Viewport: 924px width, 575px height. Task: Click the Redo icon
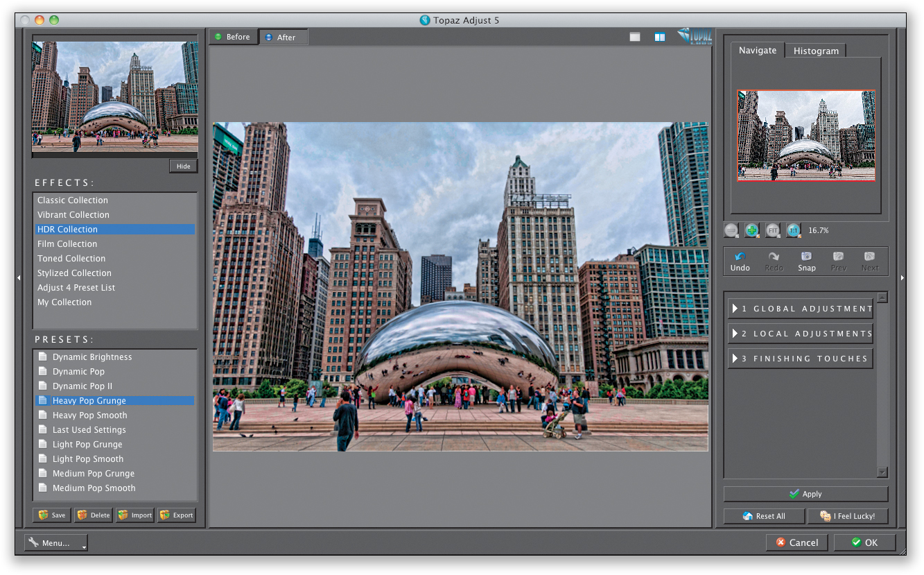774,261
